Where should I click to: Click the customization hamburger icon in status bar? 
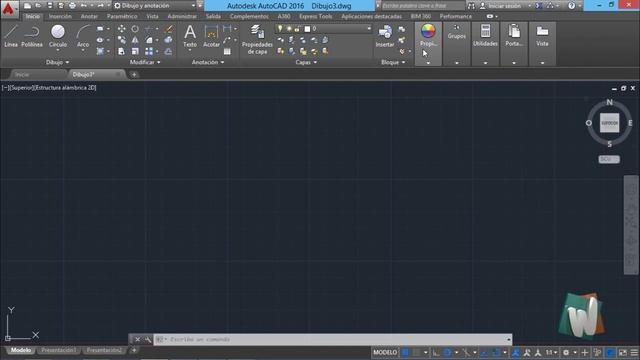coord(634,352)
